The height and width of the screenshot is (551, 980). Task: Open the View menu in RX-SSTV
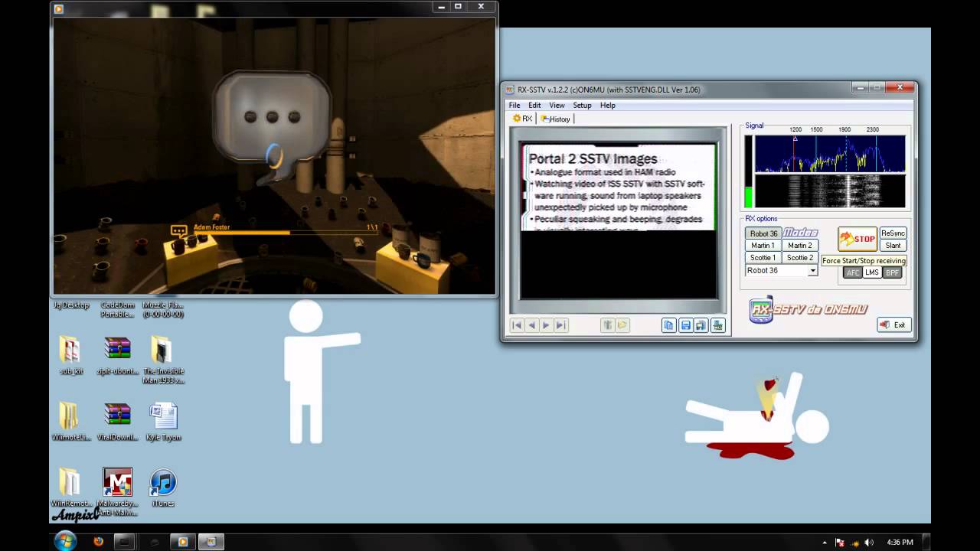(x=557, y=105)
